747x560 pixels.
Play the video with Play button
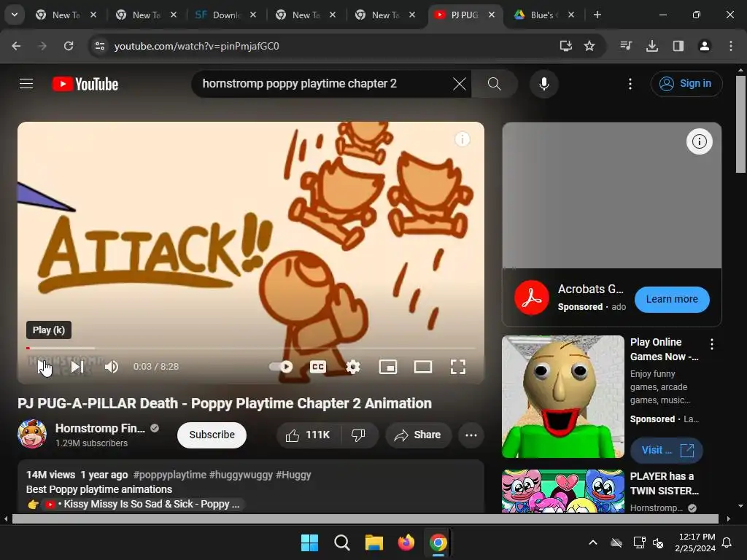[x=43, y=366]
